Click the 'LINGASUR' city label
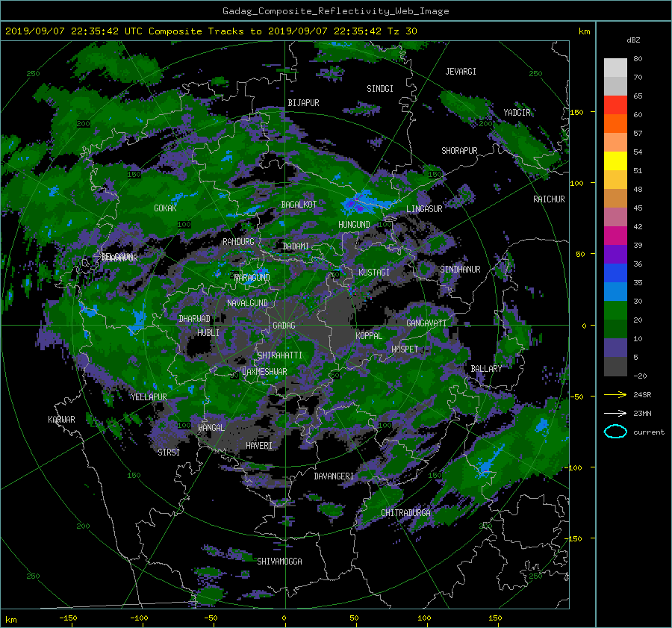Viewport: 672px width, 628px height. (424, 209)
